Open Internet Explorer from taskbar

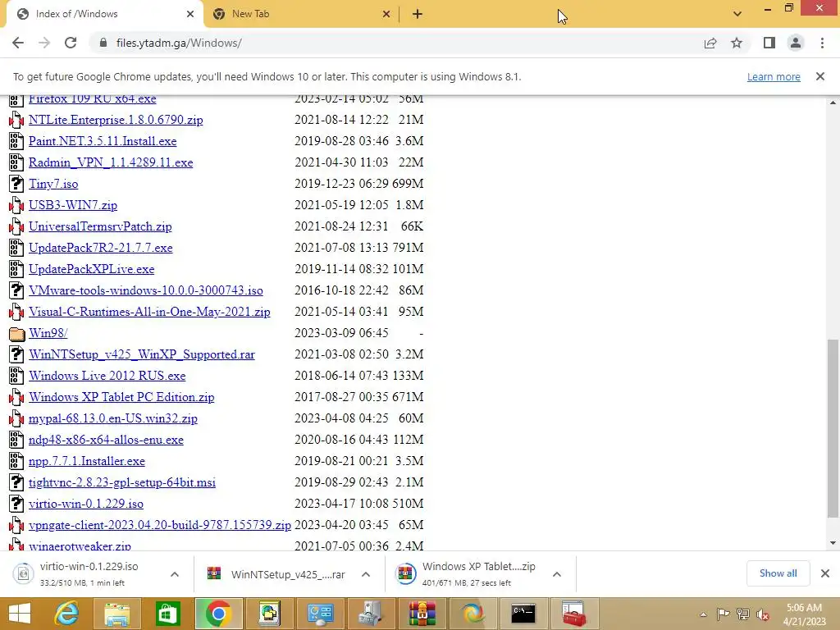[66, 614]
